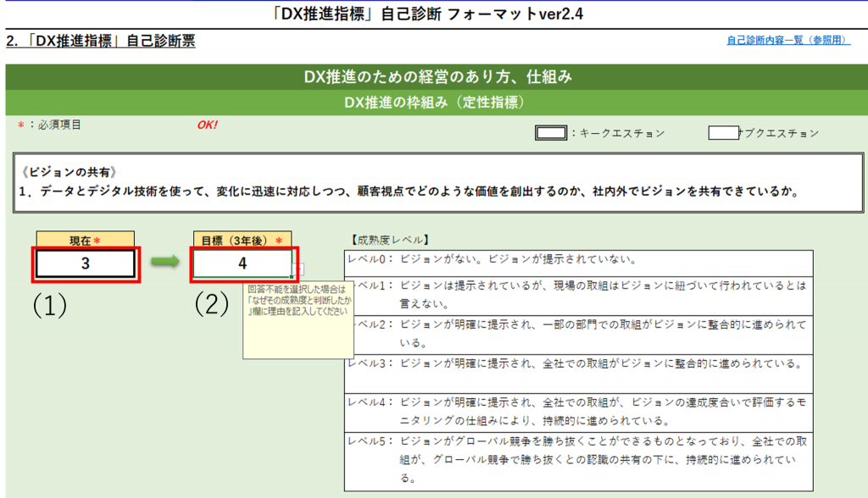
Task: Select the レベル5 maturity description row
Action: (x=578, y=460)
